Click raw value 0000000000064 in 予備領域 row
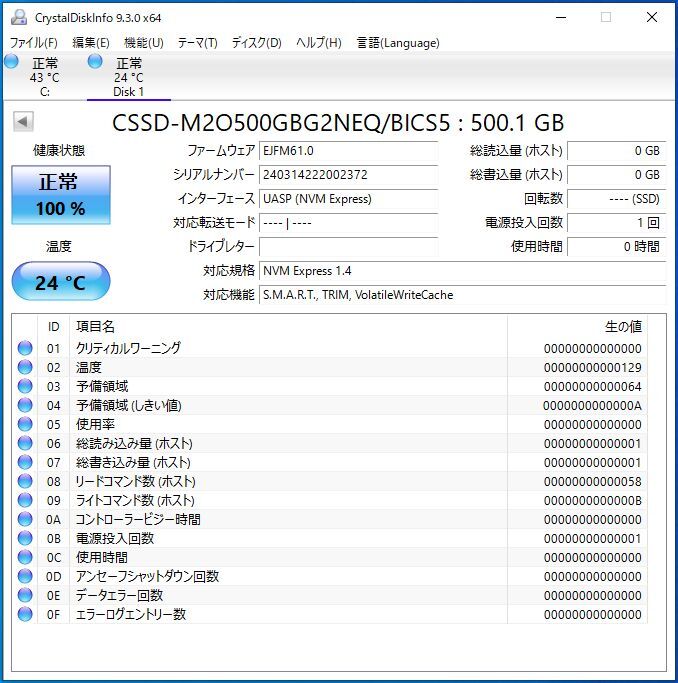This screenshot has height=683, width=678. 592,386
